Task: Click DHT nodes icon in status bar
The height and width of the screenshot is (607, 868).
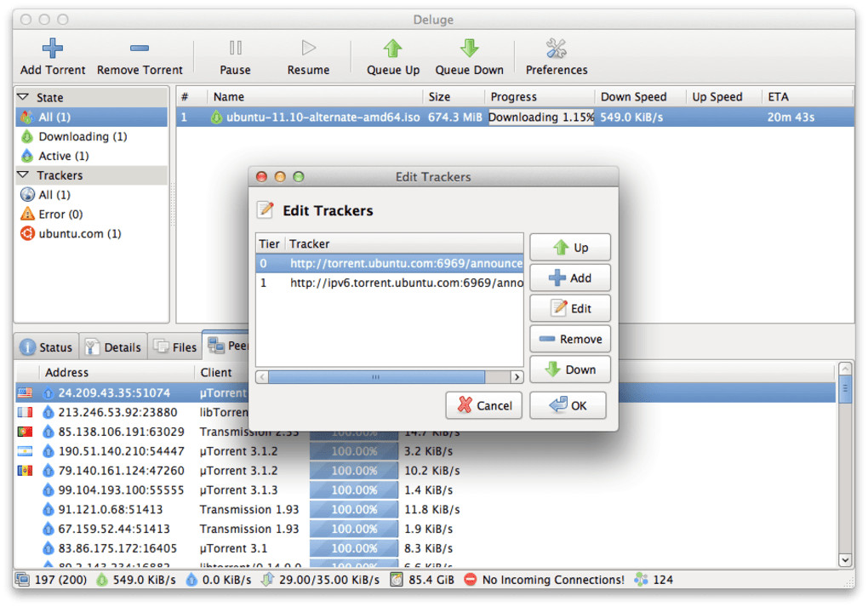Action: point(641,579)
